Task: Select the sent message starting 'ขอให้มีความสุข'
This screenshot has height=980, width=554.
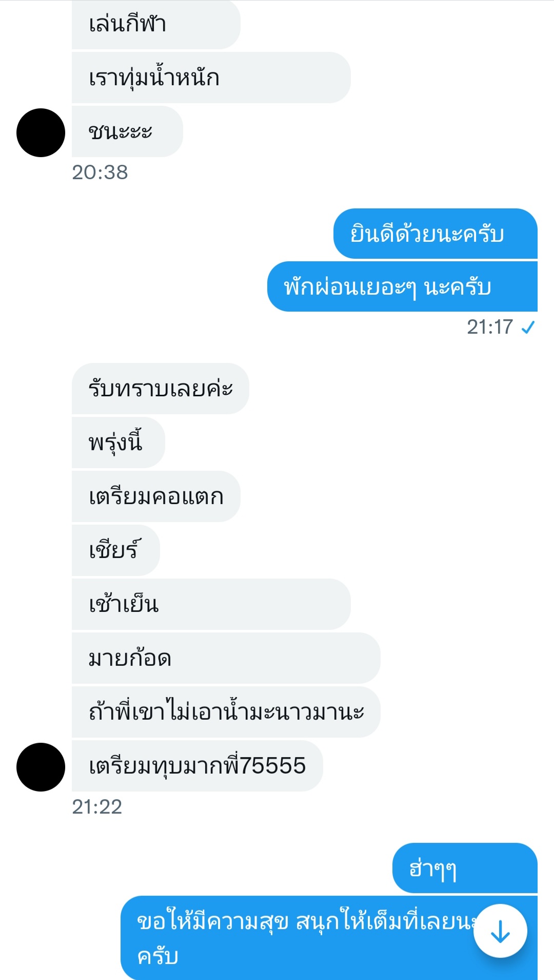Action: pyautogui.click(x=329, y=938)
